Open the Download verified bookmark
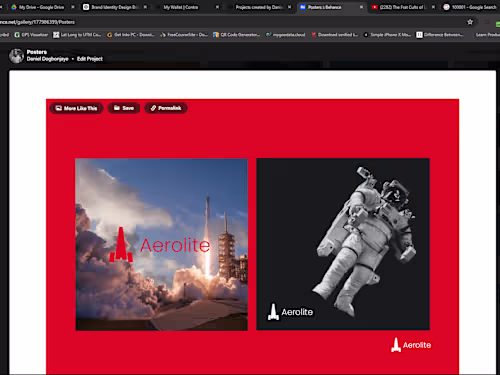500x375 pixels. (x=335, y=35)
